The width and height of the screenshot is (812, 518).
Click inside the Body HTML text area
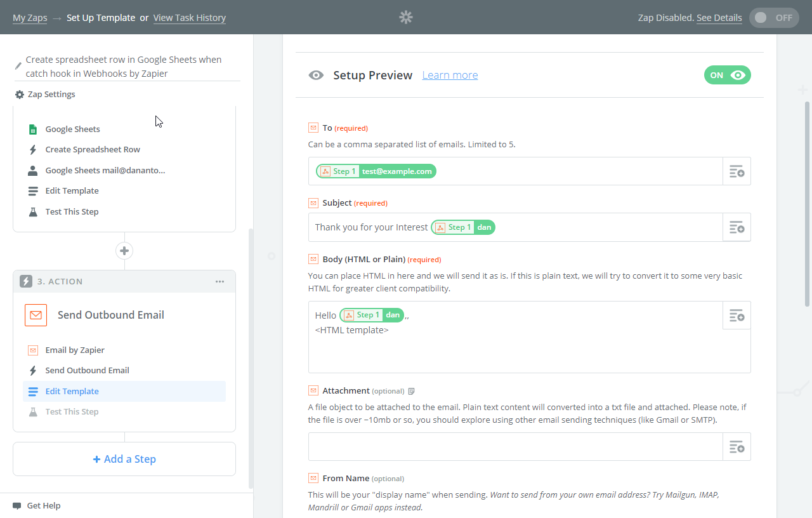pyautogui.click(x=529, y=337)
